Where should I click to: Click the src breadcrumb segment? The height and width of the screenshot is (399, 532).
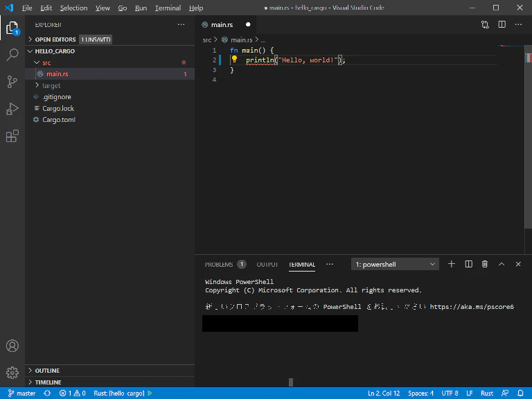tap(207, 40)
